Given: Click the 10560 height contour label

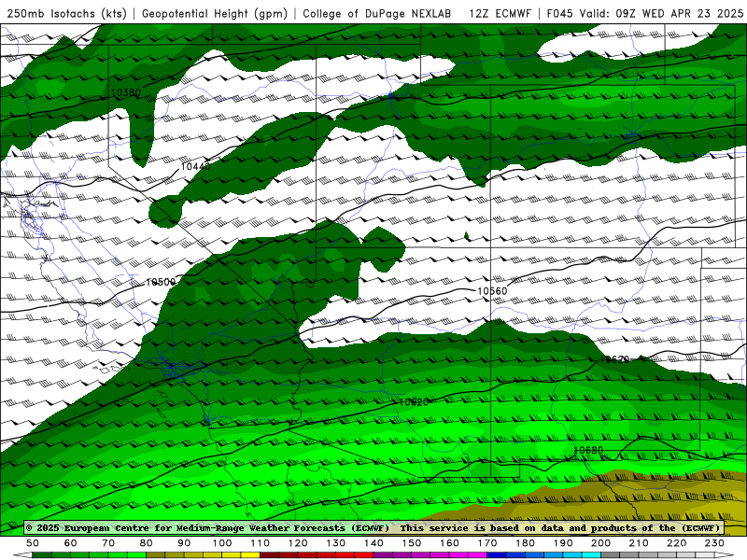Looking at the screenshot, I should (x=492, y=291).
